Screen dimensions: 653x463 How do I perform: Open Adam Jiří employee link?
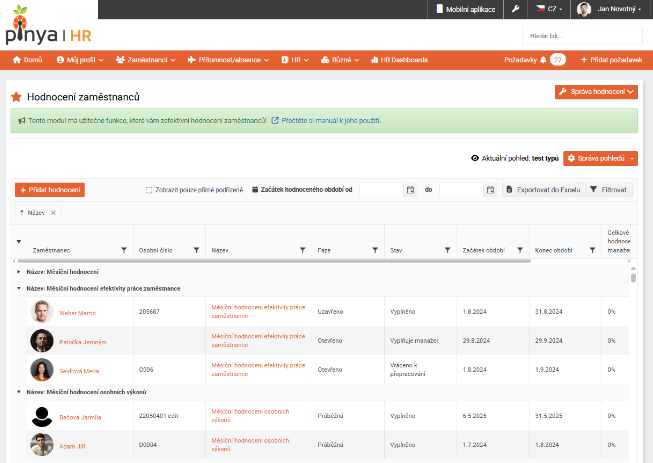(72, 446)
